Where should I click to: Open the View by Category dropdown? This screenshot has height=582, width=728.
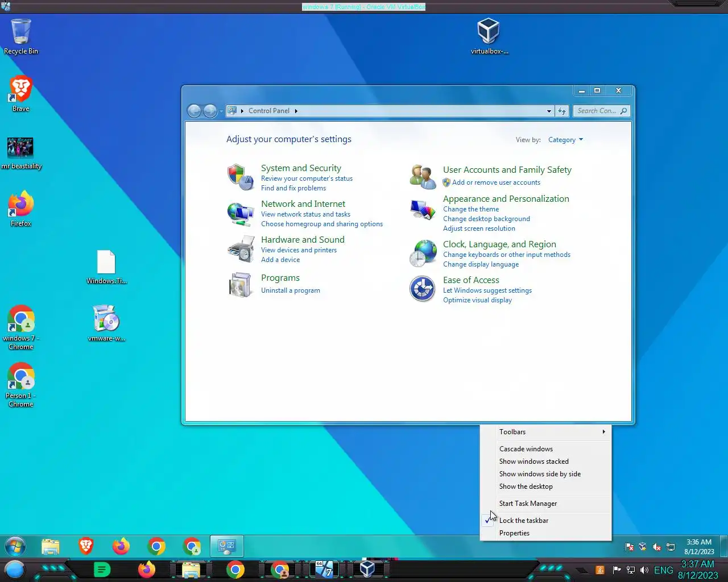(x=565, y=140)
